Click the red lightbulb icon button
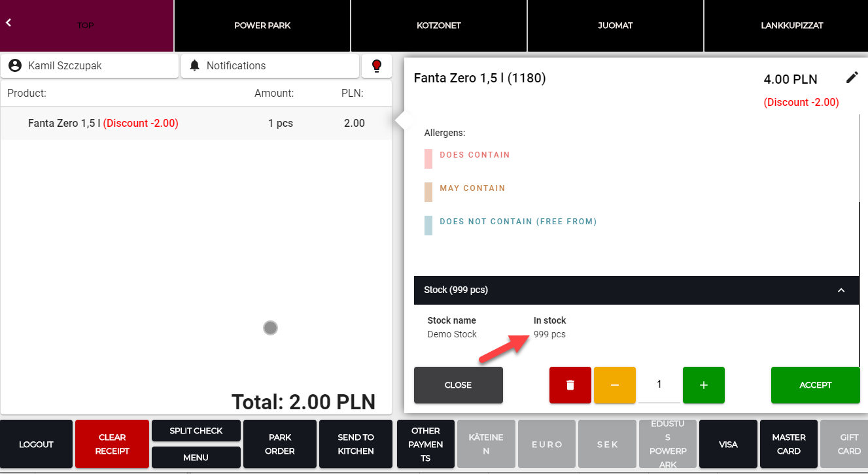 376,66
